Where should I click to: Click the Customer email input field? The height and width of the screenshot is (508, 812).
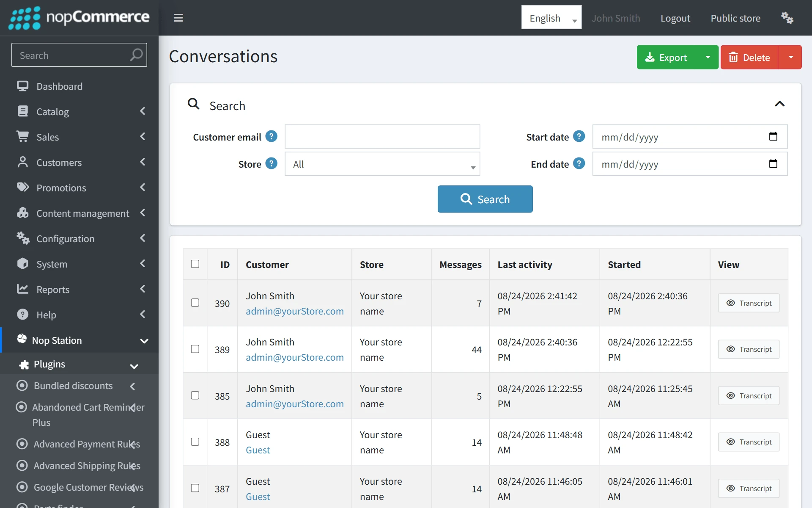(382, 136)
